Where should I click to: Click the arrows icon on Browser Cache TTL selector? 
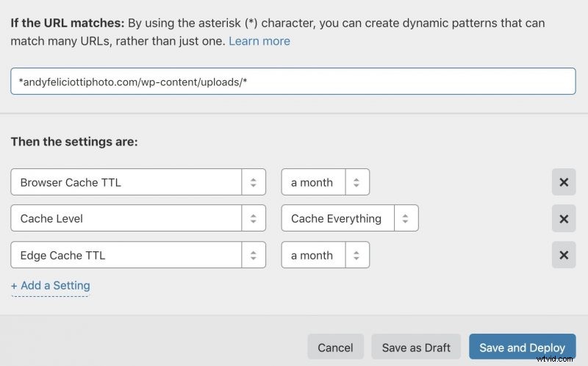click(254, 182)
